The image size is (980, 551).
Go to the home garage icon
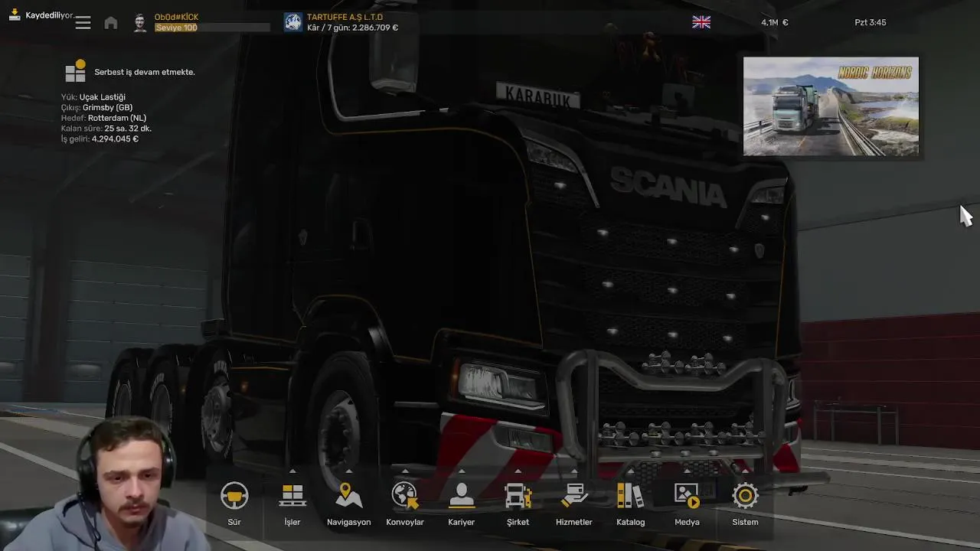(x=111, y=23)
